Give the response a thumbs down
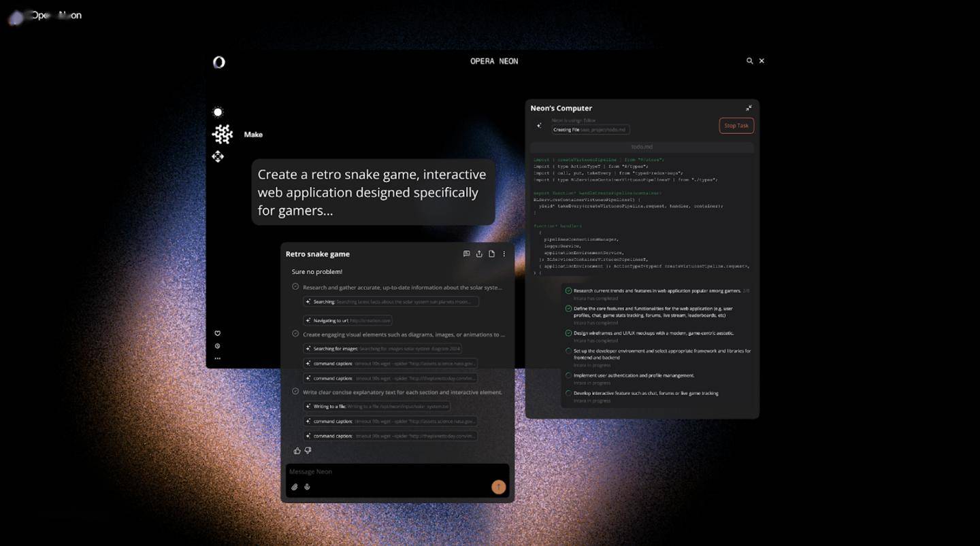 (x=308, y=450)
